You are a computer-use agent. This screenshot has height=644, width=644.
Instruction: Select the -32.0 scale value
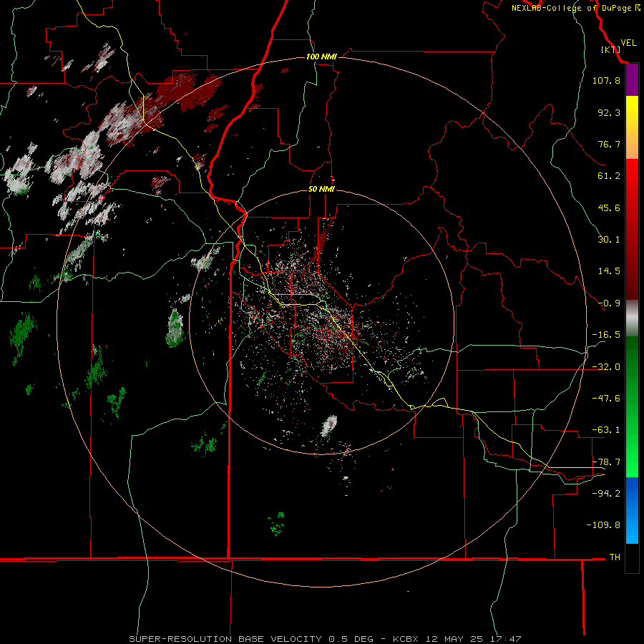coord(606,367)
